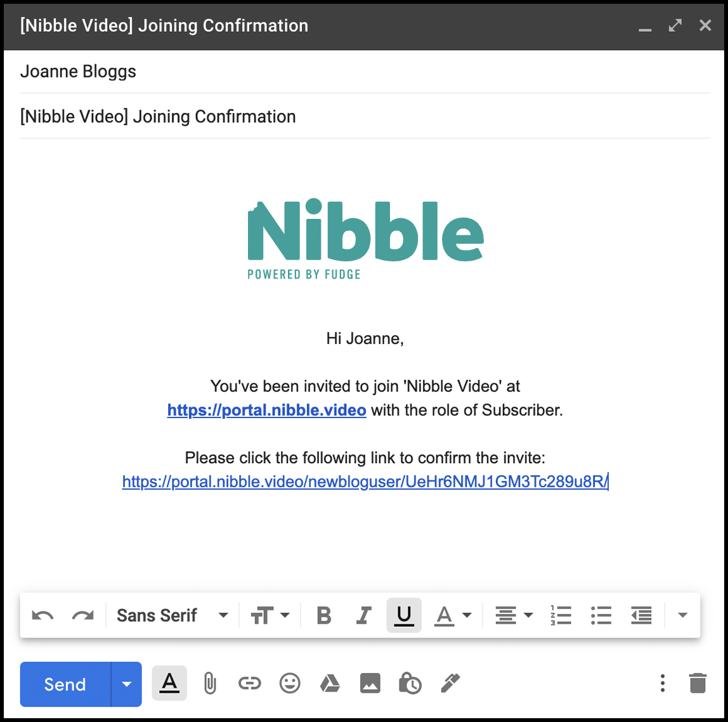Open the text color picker
Screen dimensions: 728x722
pyautogui.click(x=453, y=615)
